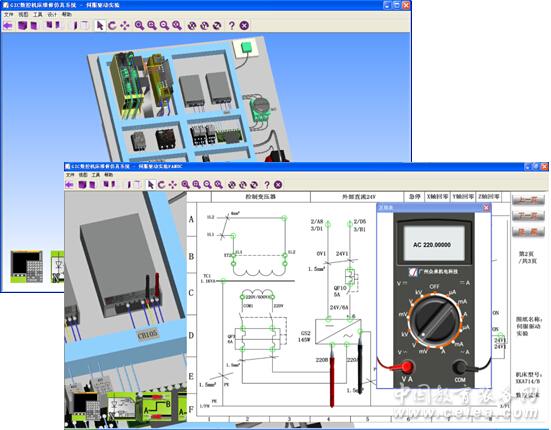Image resolution: width=551 pixels, height=430 pixels.
Task: Click the last zoom magnifier in back window toolbar
Action: [x=177, y=25]
